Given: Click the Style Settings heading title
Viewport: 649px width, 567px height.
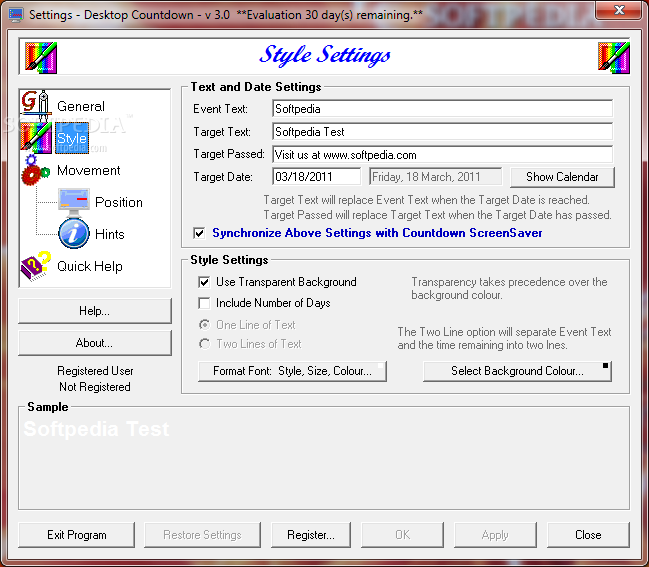Looking at the screenshot, I should click(325, 55).
